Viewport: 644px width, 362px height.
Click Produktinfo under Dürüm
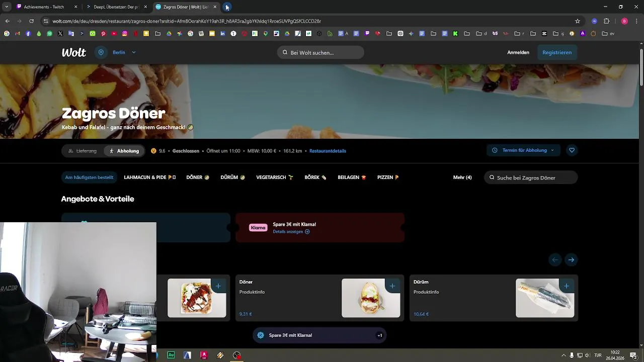[x=426, y=292]
